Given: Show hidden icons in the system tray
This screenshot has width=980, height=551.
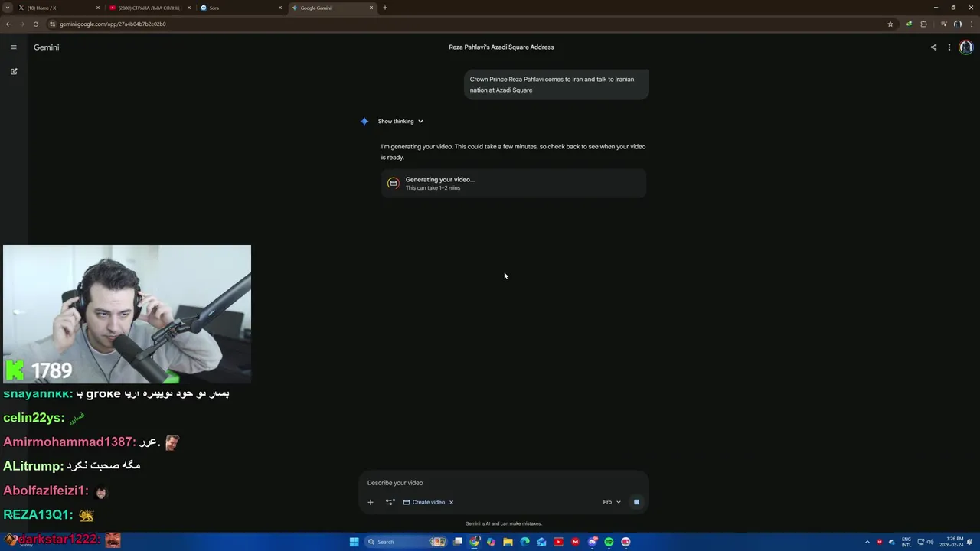Looking at the screenshot, I should tap(867, 542).
